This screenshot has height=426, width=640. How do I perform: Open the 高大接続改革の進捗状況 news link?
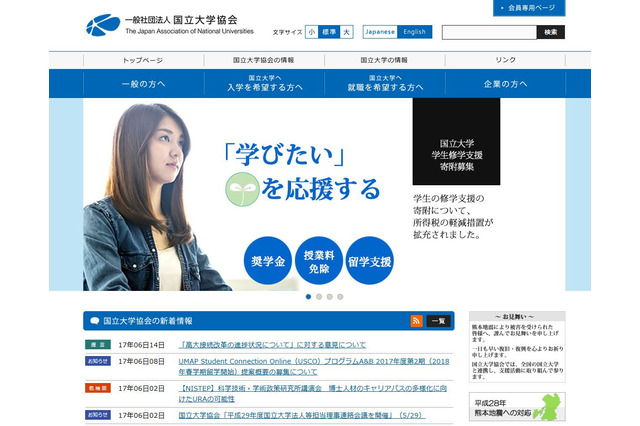coord(272,345)
